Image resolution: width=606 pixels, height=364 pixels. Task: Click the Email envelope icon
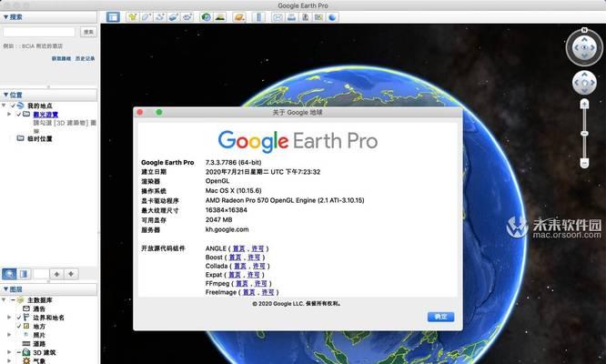(278, 17)
